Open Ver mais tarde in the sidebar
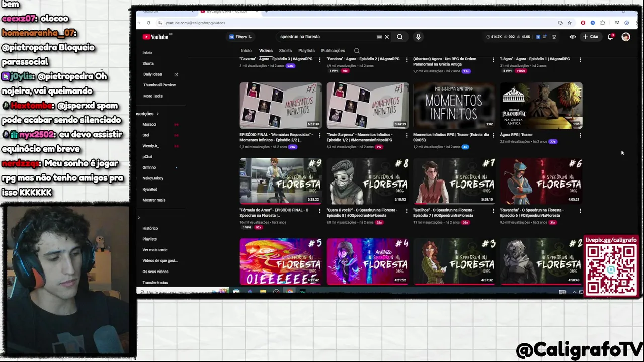The height and width of the screenshot is (362, 644). (155, 250)
